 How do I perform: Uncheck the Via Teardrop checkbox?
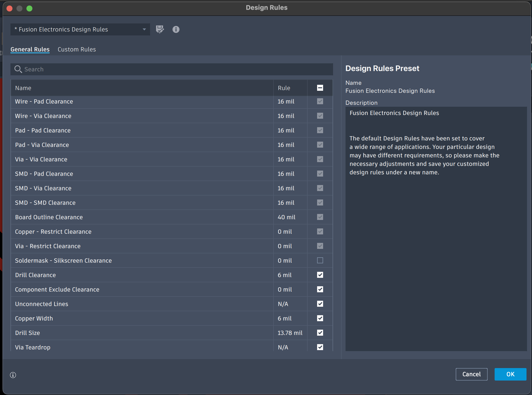(320, 347)
